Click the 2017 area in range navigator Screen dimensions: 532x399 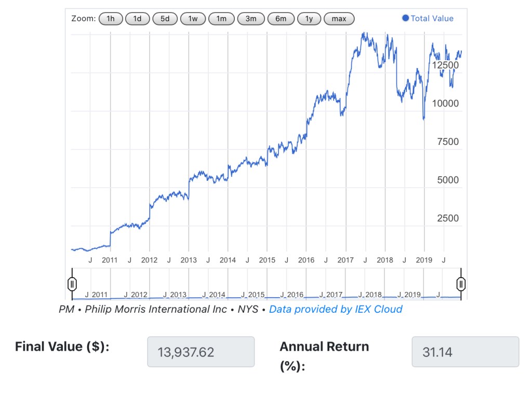click(x=334, y=295)
